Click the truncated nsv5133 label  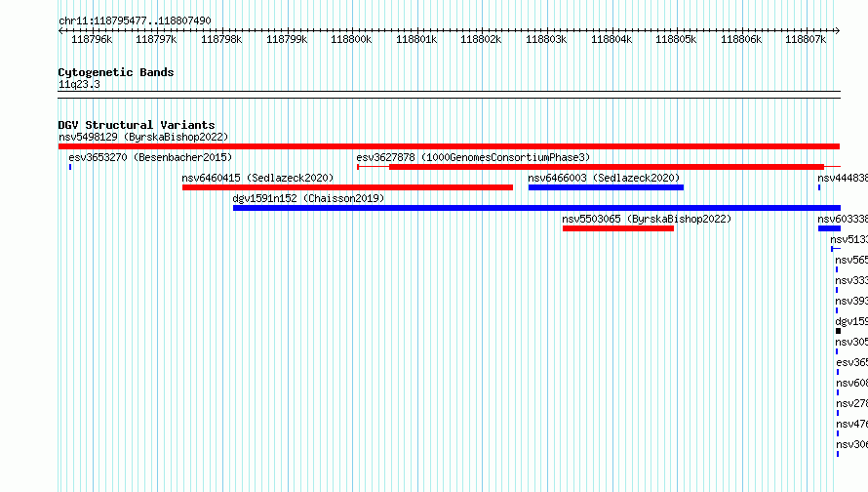(849, 239)
